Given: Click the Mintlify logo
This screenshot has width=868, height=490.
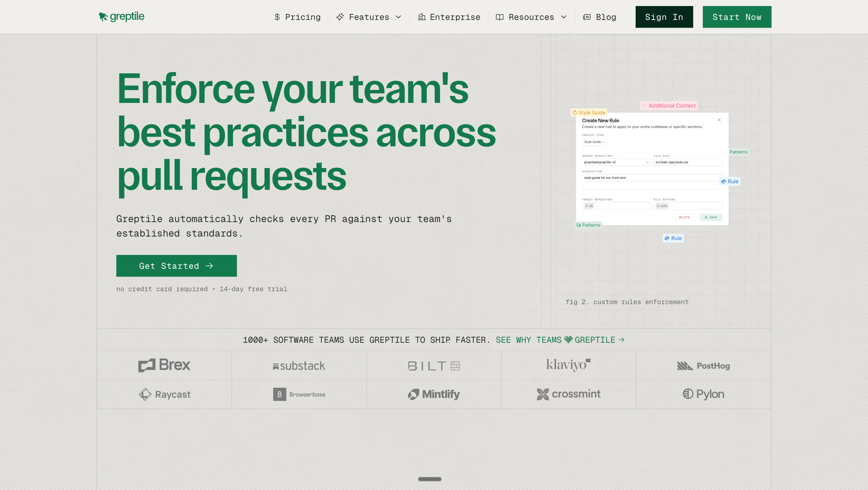Looking at the screenshot, I should (x=434, y=394).
